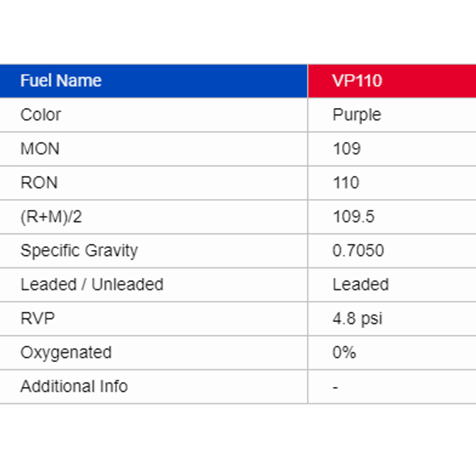Click the 0% oxygenated value
This screenshot has width=476, height=476.
(344, 352)
